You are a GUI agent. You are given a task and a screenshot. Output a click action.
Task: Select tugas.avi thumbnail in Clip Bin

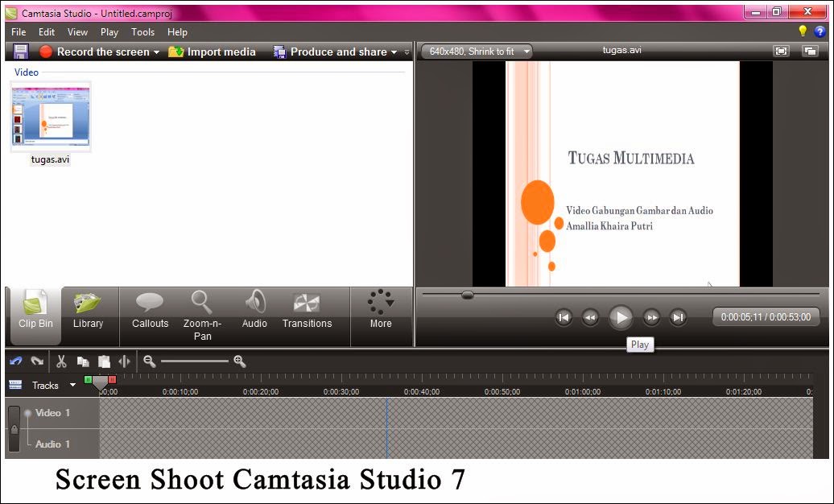51,117
